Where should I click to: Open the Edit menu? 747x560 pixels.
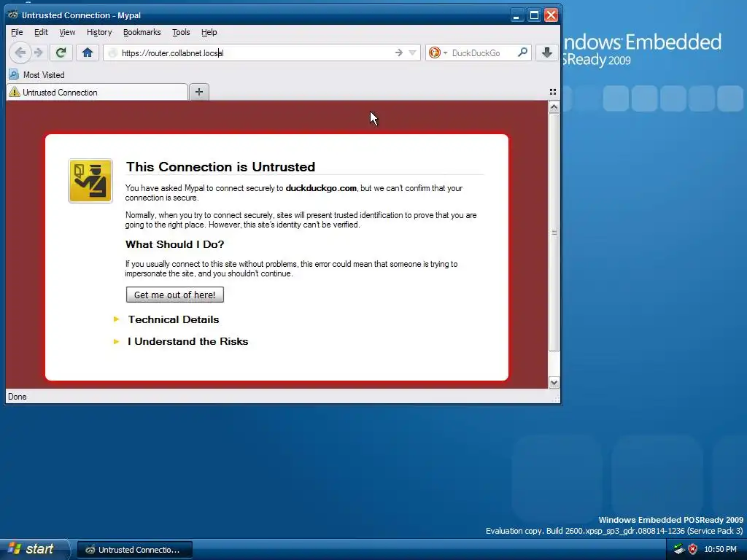tap(41, 32)
